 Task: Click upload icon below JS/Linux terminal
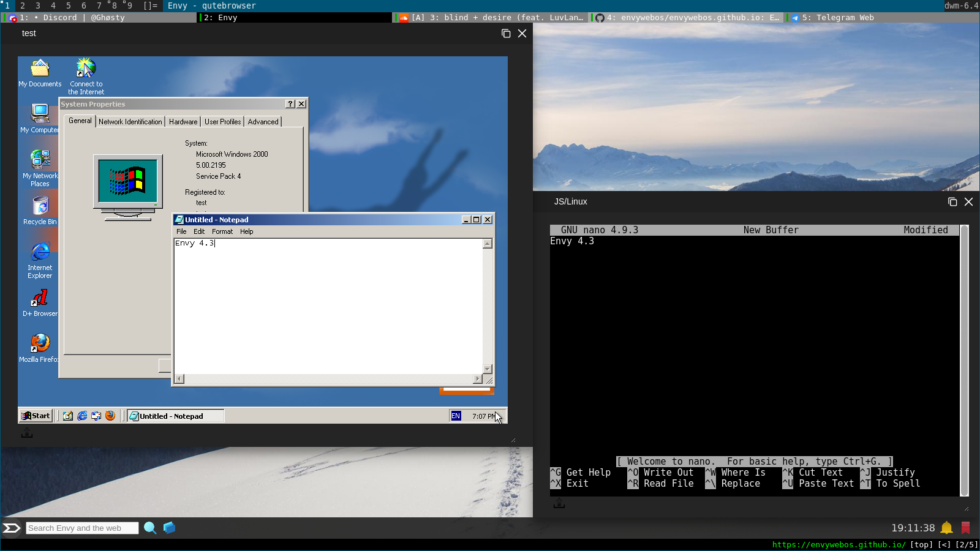pos(559,503)
